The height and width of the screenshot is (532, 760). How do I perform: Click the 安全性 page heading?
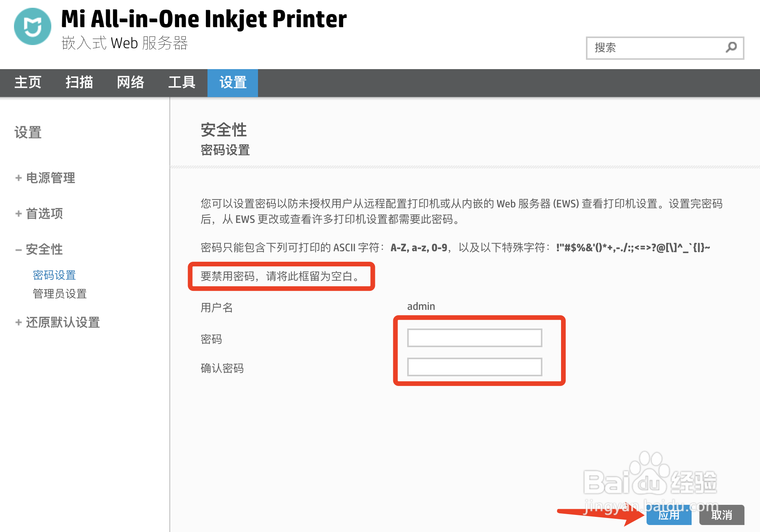click(x=224, y=130)
